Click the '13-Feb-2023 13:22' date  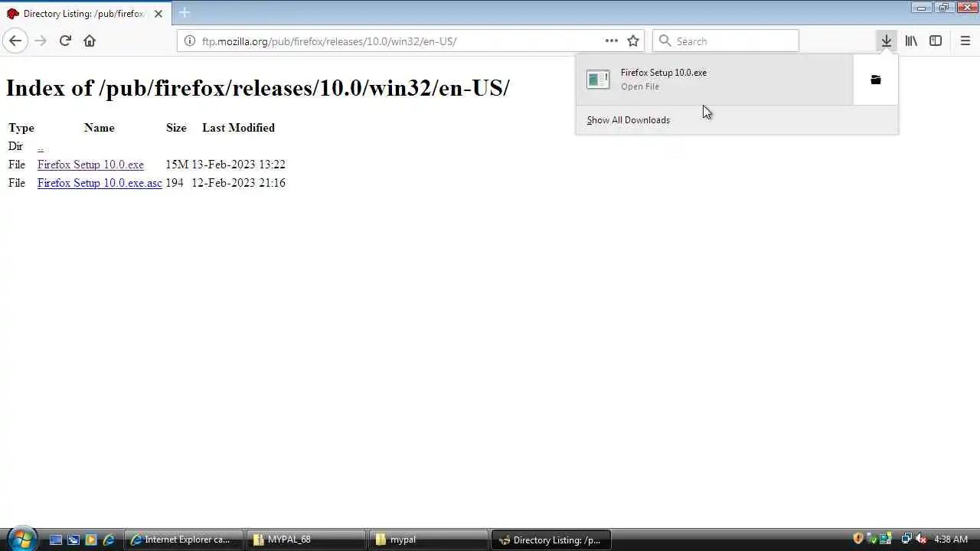238,165
